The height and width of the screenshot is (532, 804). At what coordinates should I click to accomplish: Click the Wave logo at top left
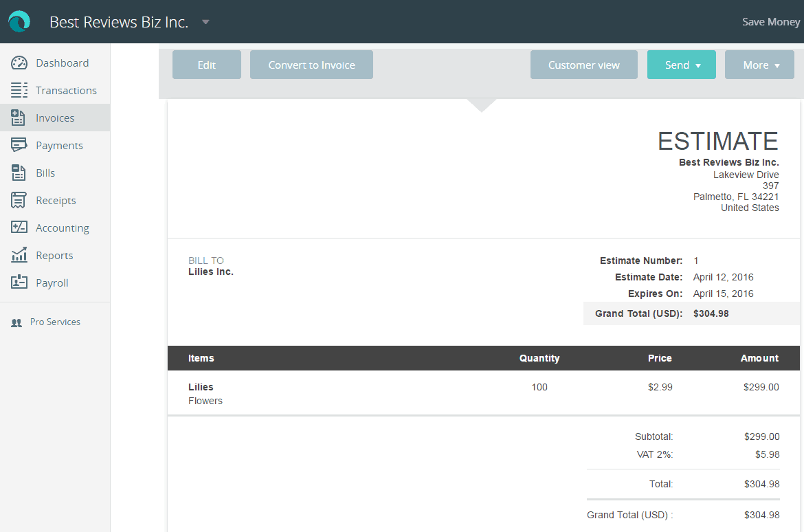(19, 21)
